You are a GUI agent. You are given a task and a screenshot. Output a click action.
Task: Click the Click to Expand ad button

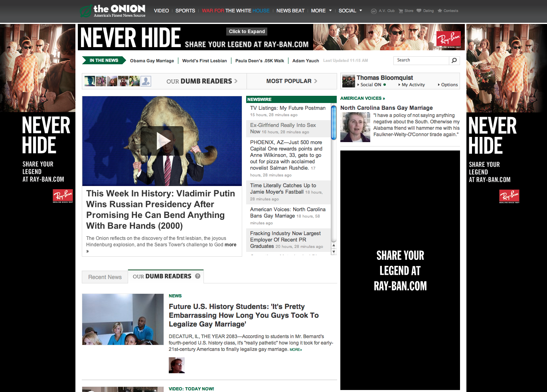tap(247, 32)
